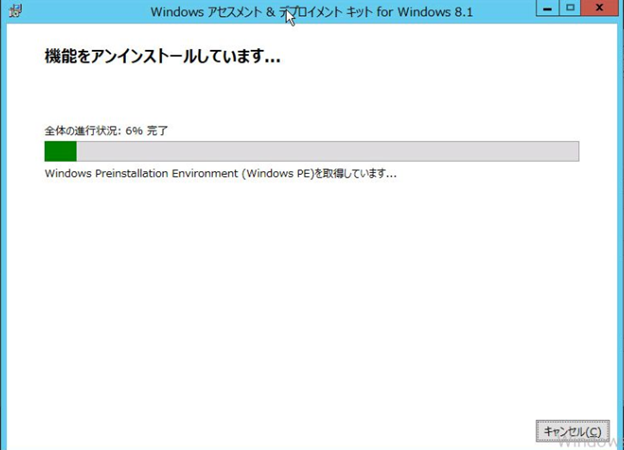
Task: Click the window title text for Windows 8.1
Action: 312,12
